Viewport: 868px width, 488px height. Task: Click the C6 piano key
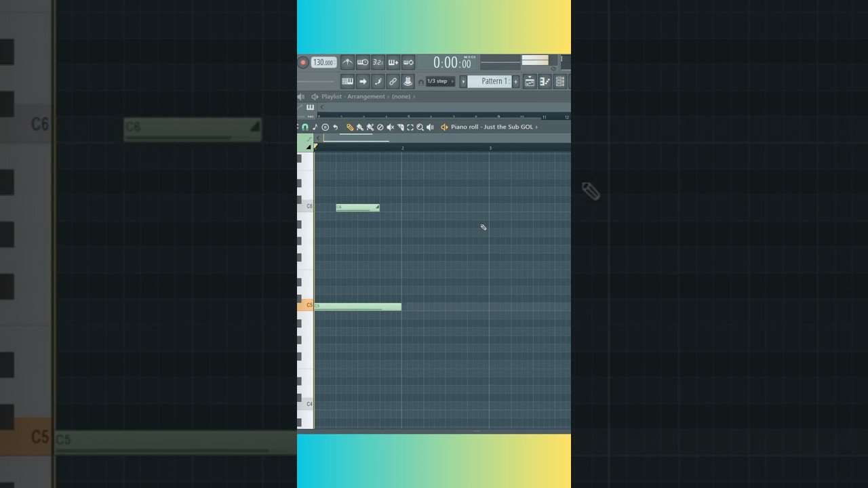[x=306, y=206]
